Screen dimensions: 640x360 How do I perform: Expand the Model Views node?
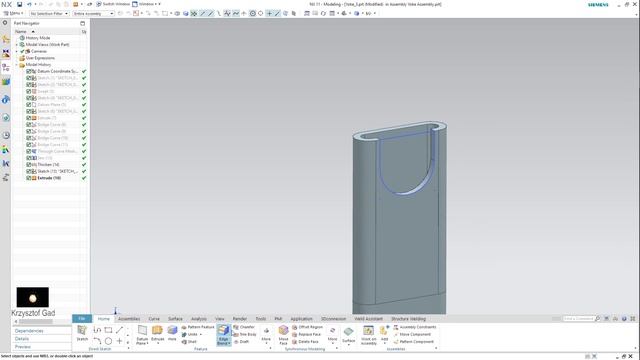[x=17, y=44]
